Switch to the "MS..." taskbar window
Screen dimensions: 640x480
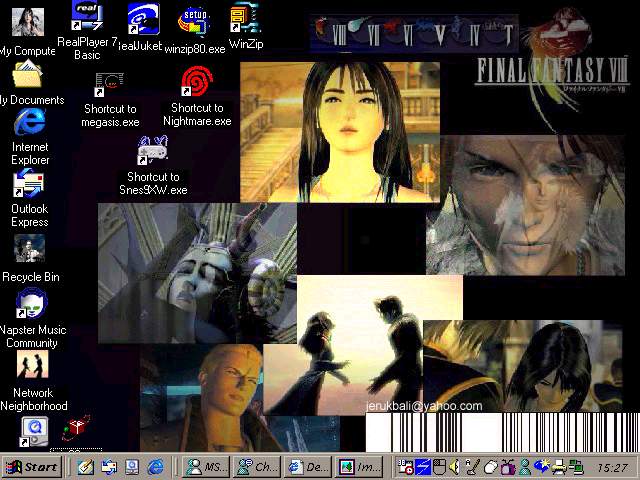tap(204, 467)
